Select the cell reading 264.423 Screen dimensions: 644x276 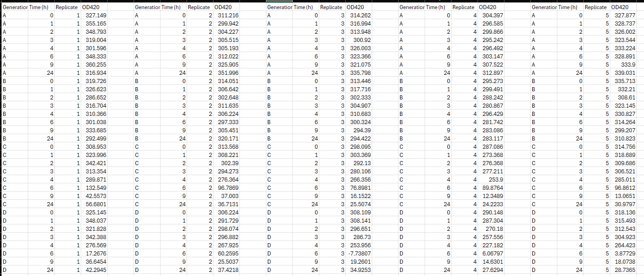point(624,245)
